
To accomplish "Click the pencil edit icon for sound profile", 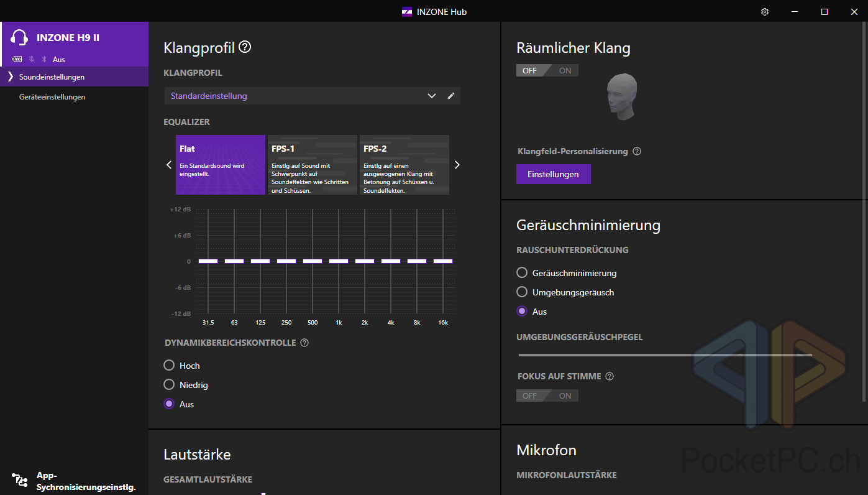I will pos(451,96).
